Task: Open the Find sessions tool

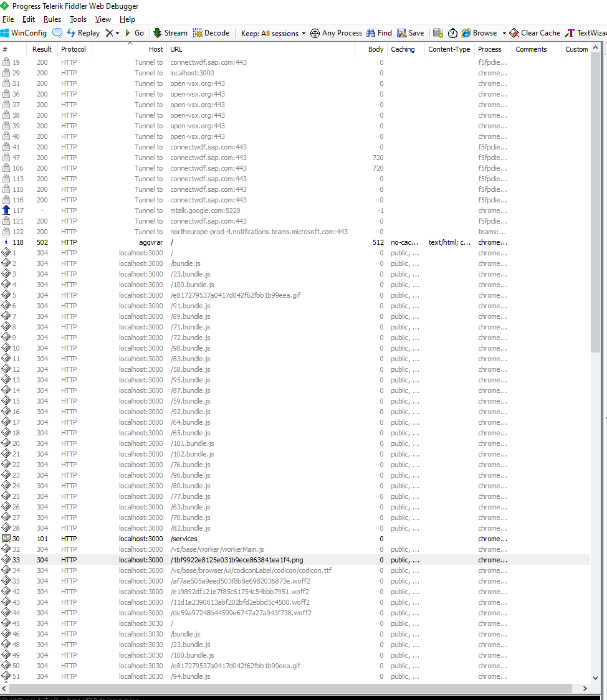Action: click(379, 32)
